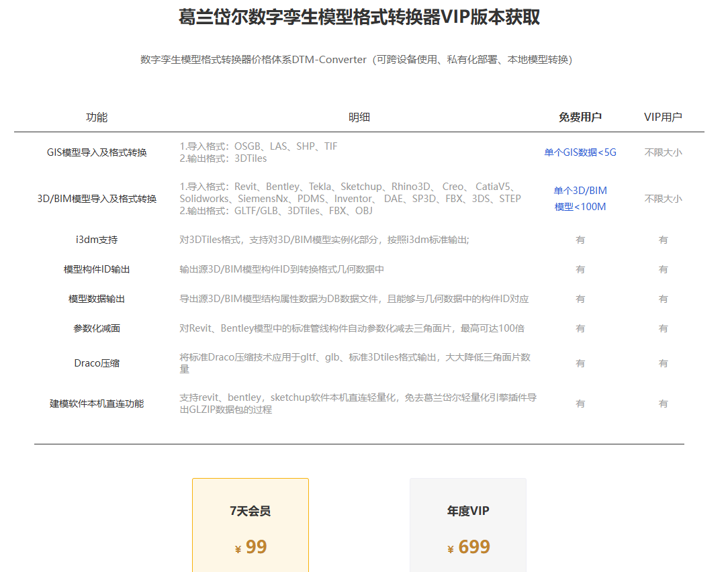Click GIS import formats OSGB、LAS、SHP、TIF text
The width and height of the screenshot is (728, 572).
(259, 146)
